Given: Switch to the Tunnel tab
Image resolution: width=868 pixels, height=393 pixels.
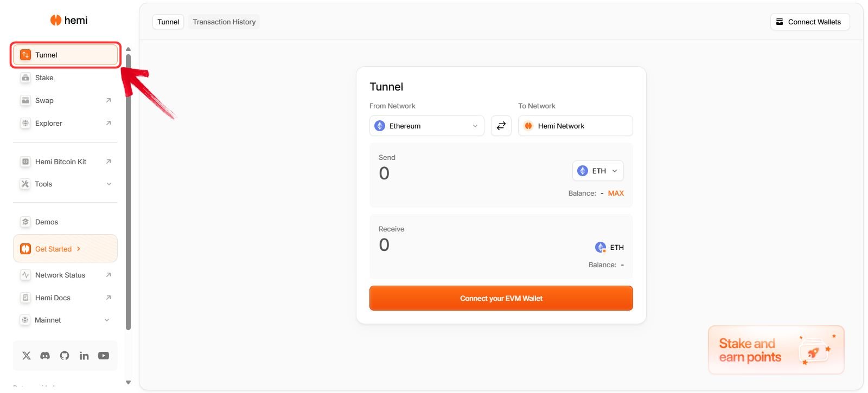Looking at the screenshot, I should [x=168, y=22].
